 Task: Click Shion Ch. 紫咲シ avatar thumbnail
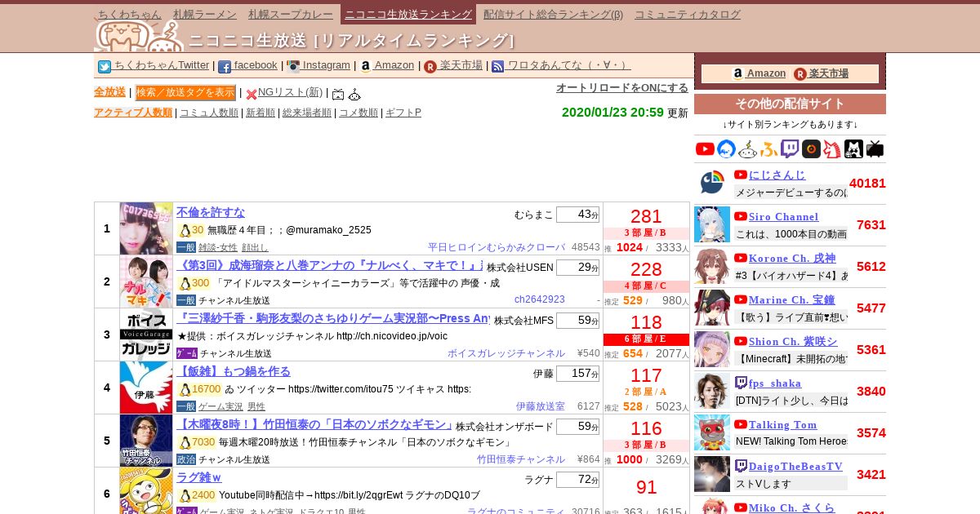(x=712, y=349)
